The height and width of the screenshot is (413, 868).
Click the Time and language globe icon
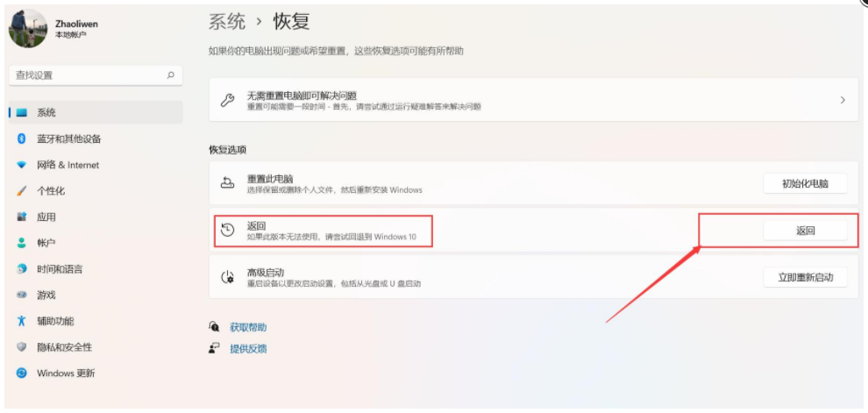pyautogui.click(x=22, y=269)
